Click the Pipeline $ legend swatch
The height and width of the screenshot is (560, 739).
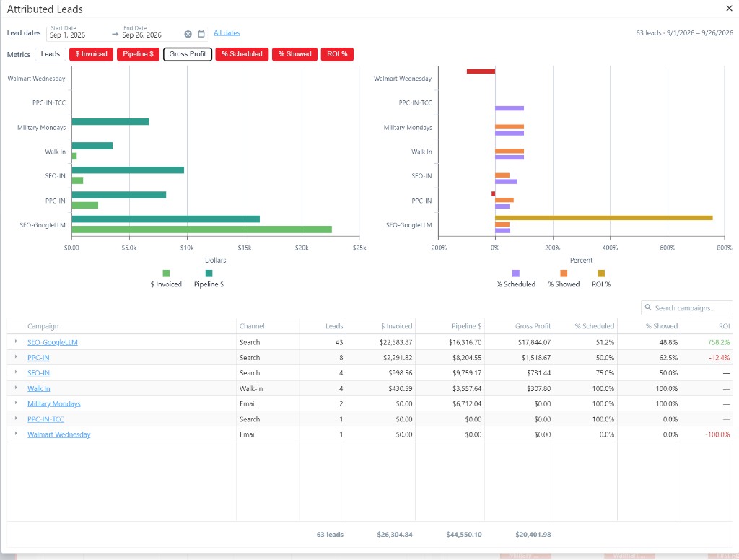point(209,274)
